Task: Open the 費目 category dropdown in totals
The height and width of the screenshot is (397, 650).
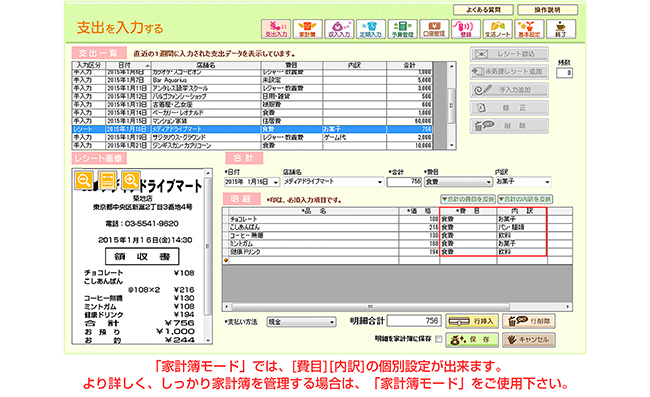Action: click(x=488, y=182)
